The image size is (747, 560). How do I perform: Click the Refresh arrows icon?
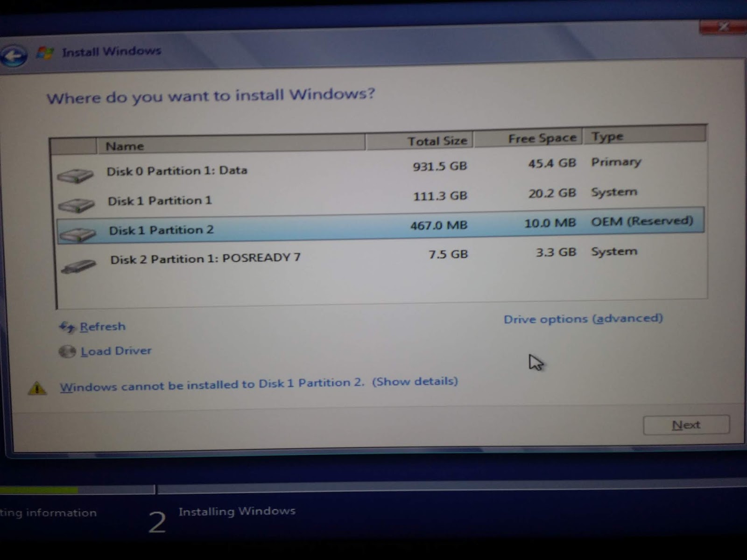point(67,327)
